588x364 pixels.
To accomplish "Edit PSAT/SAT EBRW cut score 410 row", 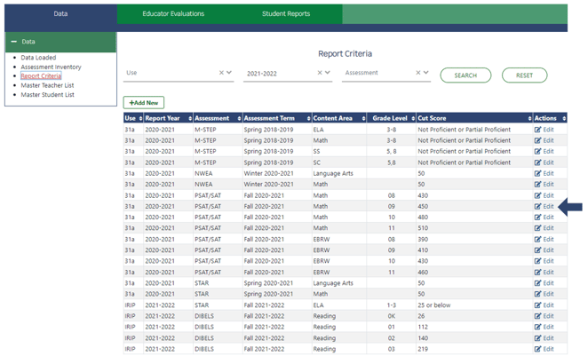I will tap(544, 250).
